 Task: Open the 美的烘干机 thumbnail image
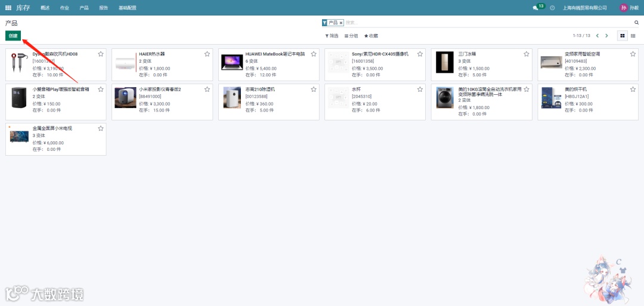[551, 98]
